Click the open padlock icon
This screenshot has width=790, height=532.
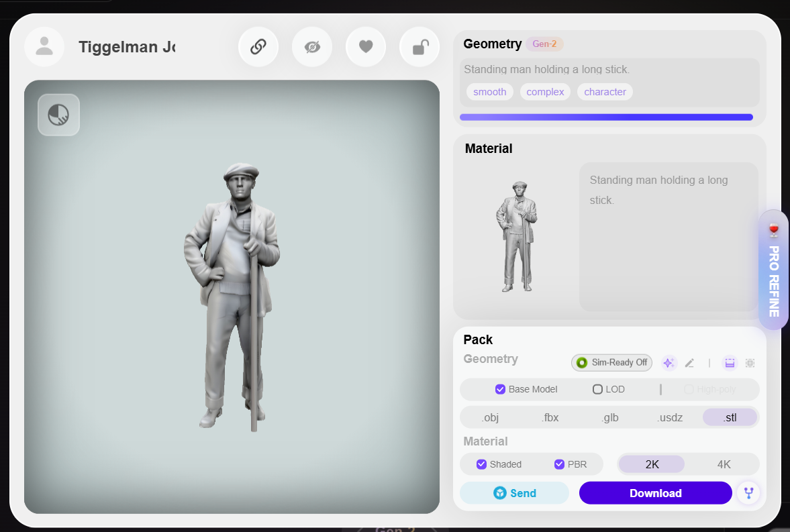419,47
